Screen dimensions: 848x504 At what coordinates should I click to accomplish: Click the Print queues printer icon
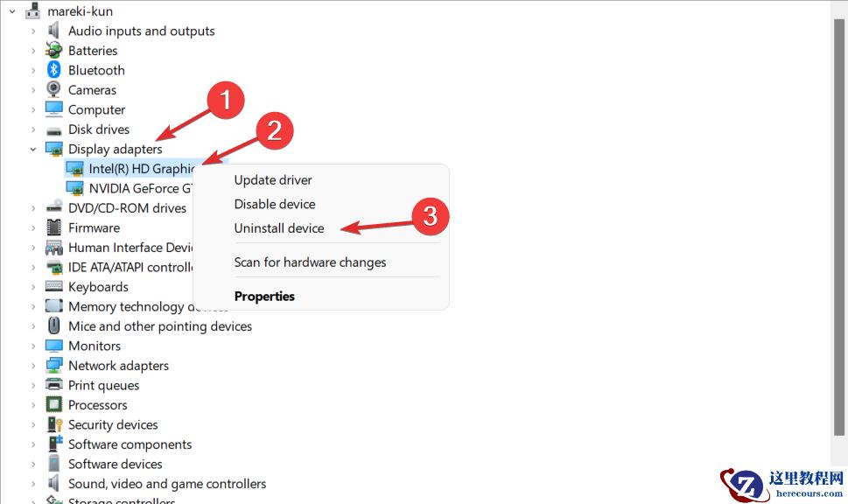coord(54,385)
